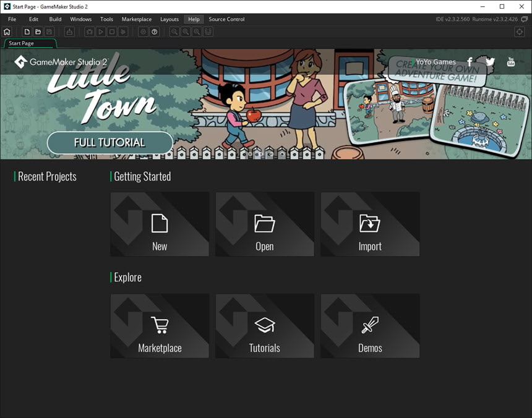Click the target icon at toolbar's right end
The image size is (532, 418).
click(x=520, y=32)
